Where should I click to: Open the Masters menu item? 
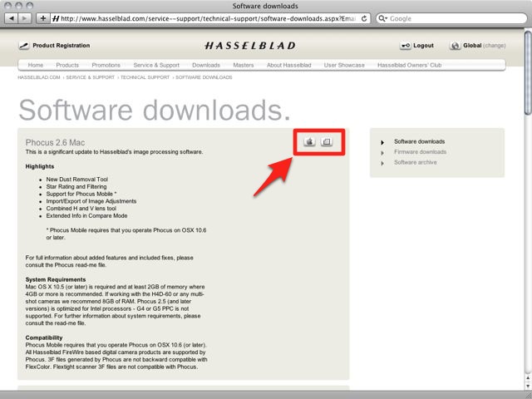click(244, 65)
